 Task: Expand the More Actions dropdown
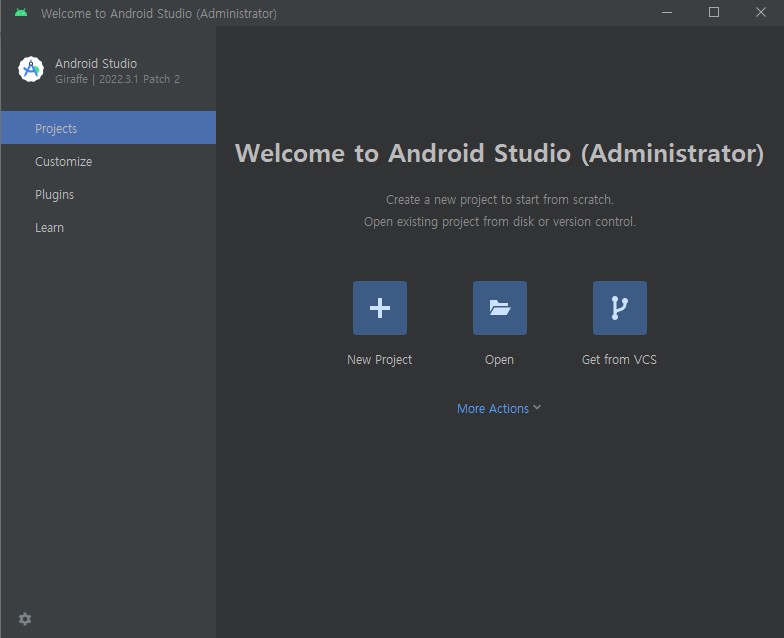pyautogui.click(x=499, y=408)
